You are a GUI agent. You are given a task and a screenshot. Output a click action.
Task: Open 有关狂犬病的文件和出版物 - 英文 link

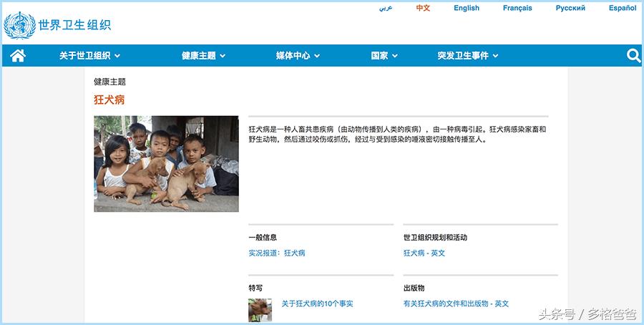(x=456, y=304)
